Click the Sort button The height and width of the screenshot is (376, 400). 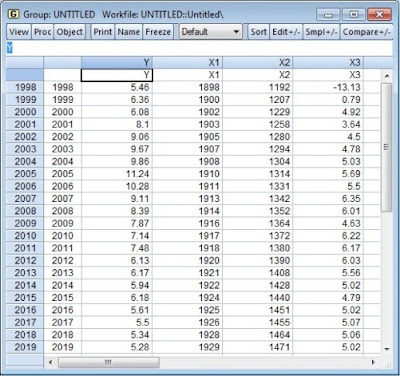[x=258, y=32]
